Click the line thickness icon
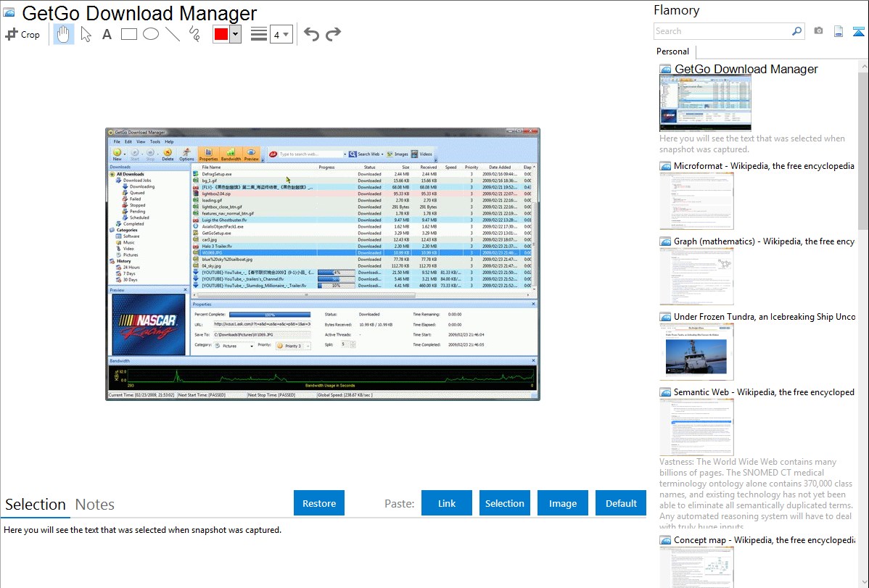 (x=258, y=34)
